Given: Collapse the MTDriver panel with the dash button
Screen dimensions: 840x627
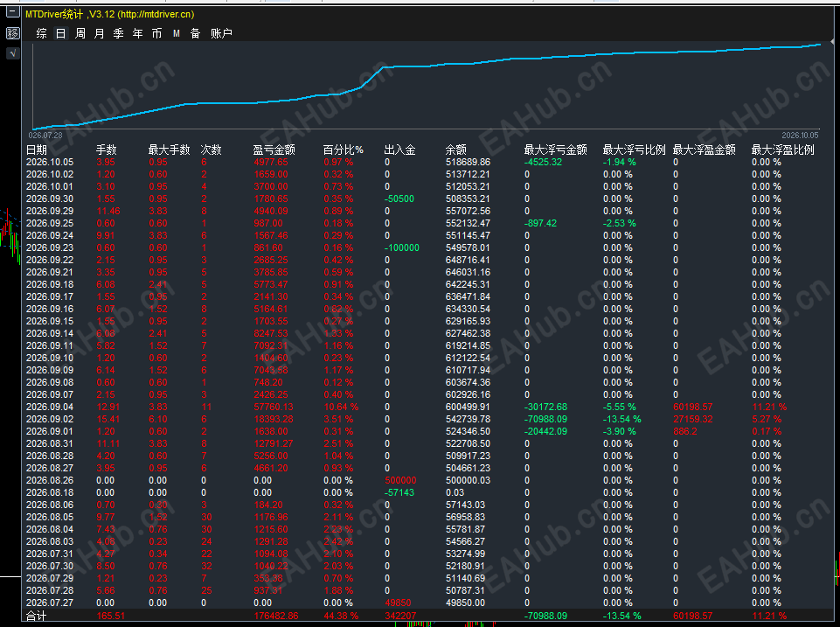Looking at the screenshot, I should coord(12,12).
